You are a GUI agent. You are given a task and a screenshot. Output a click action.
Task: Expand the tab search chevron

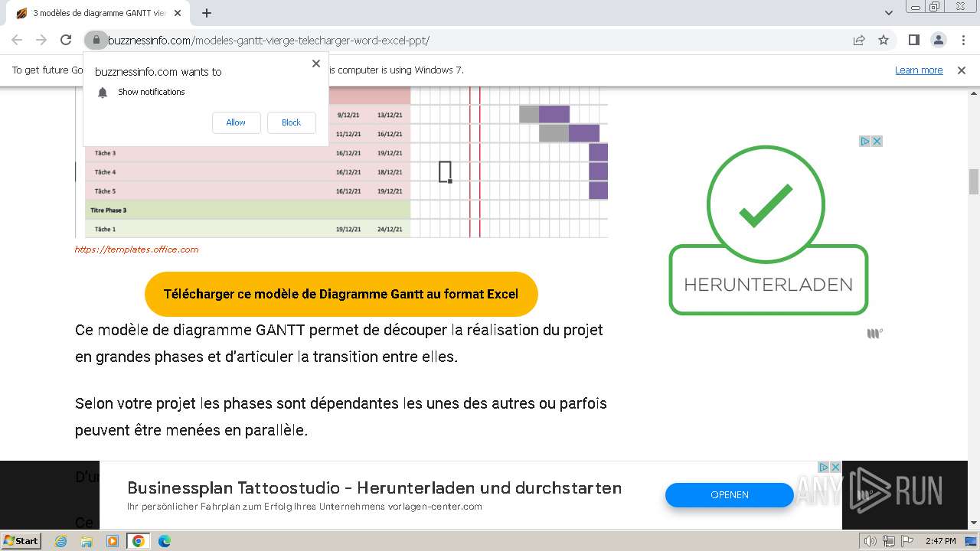tap(889, 13)
